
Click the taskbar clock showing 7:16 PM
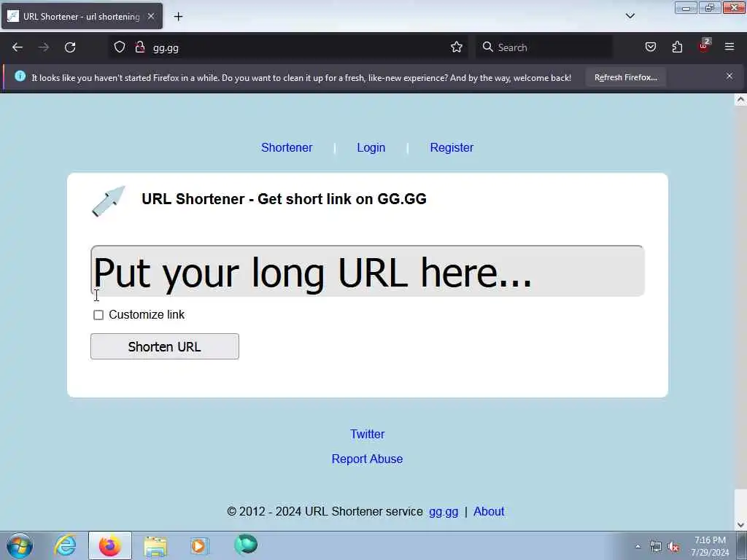coord(710,546)
